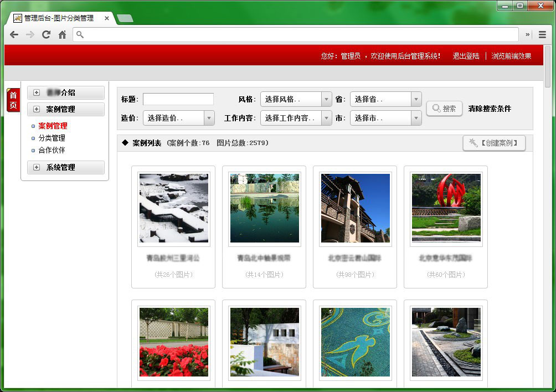Open the 选择省 dropdown
The width and height of the screenshot is (556, 392).
tap(386, 99)
